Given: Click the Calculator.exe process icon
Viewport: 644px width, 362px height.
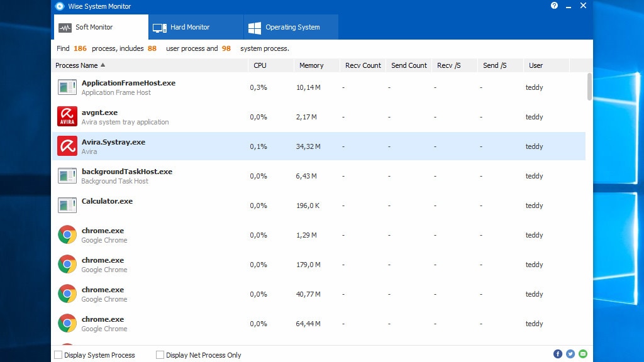Looking at the screenshot, I should tap(67, 206).
